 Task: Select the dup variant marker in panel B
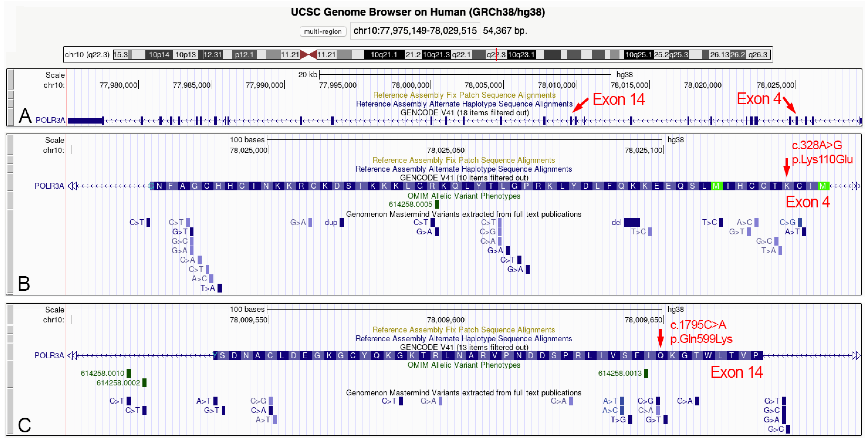click(341, 223)
